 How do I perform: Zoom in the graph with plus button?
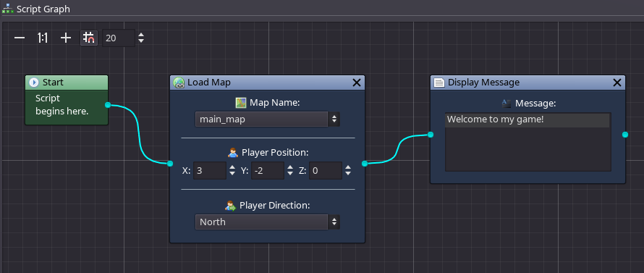point(66,38)
